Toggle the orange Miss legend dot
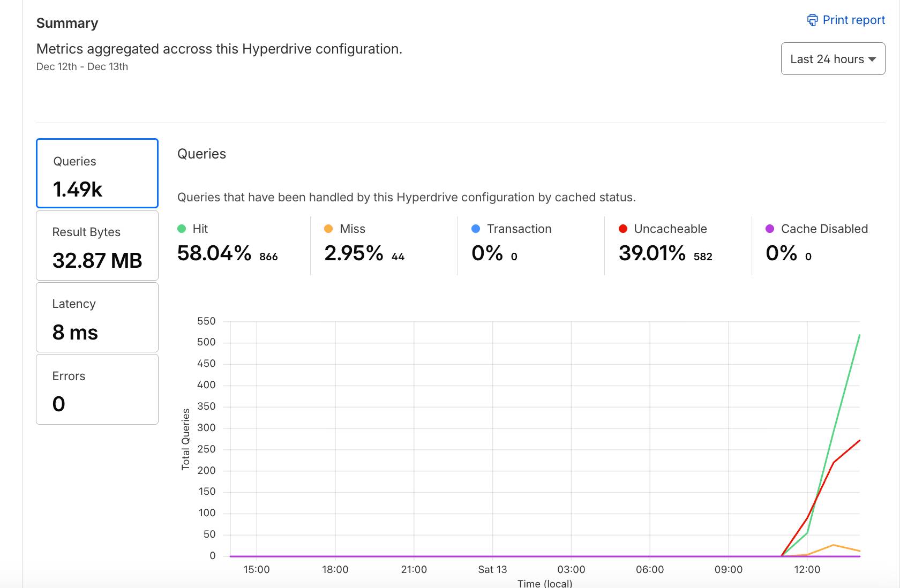 coord(328,229)
